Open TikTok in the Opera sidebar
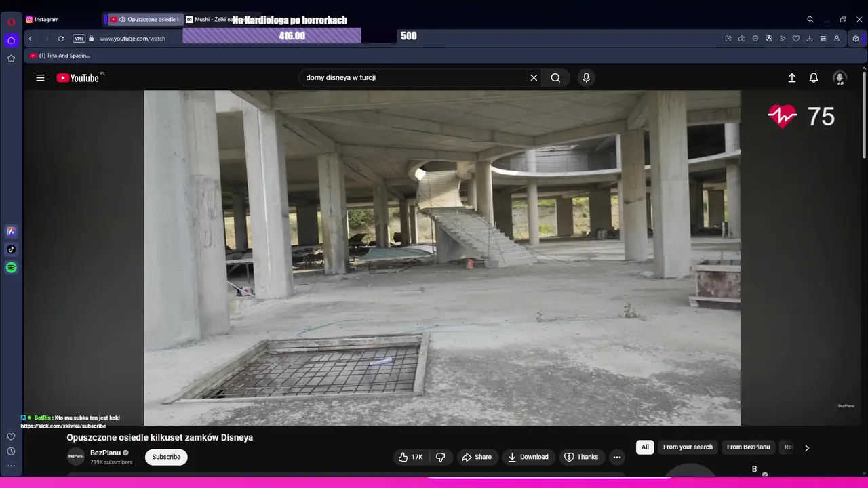The width and height of the screenshot is (868, 488). (11, 249)
